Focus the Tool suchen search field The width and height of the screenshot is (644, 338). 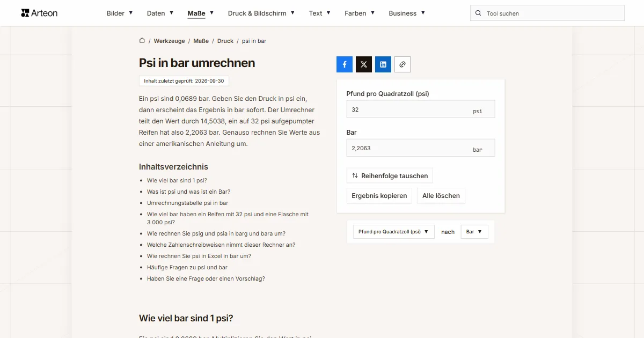click(x=547, y=13)
